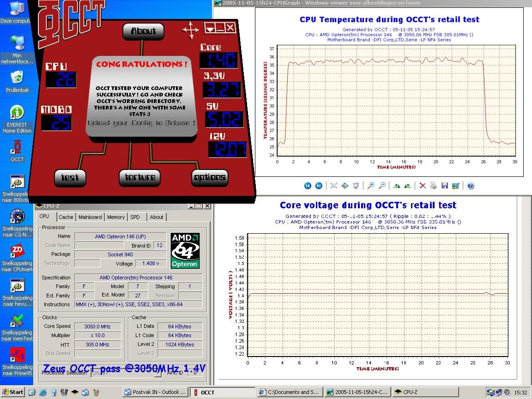This screenshot has height=399, width=532.
Task: Open the About tab in CPU-Z
Action: 157,217
